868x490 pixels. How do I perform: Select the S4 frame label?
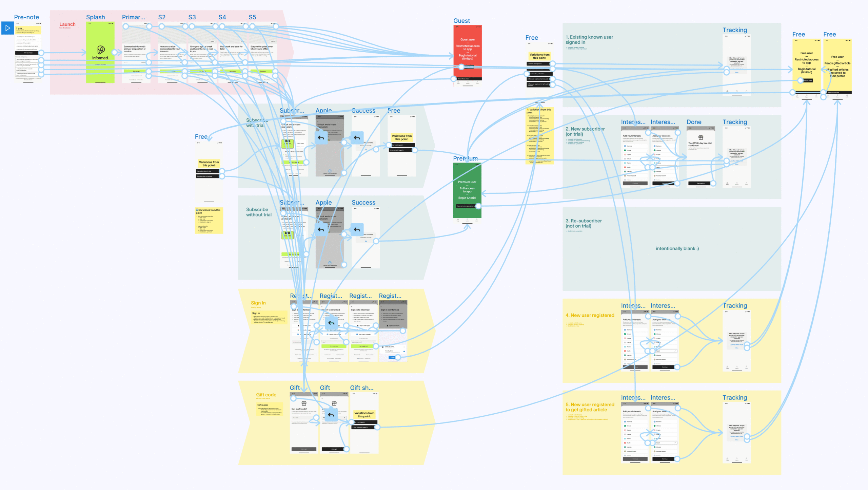(x=222, y=17)
